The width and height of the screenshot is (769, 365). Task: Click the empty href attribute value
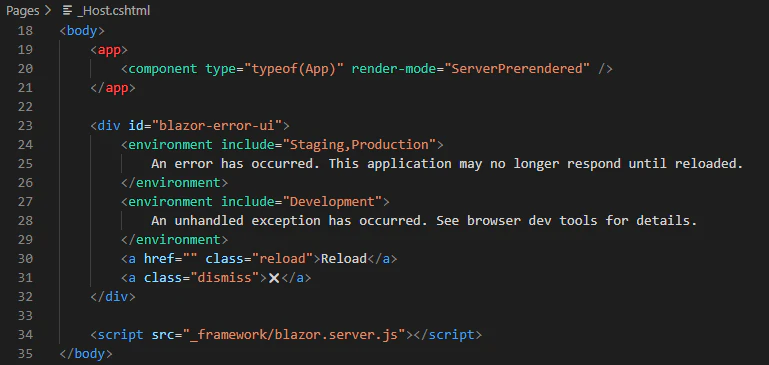189,259
